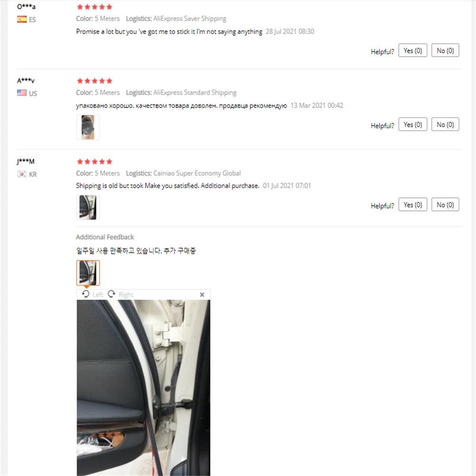Open A***v's review photo thumbnail

point(88,127)
